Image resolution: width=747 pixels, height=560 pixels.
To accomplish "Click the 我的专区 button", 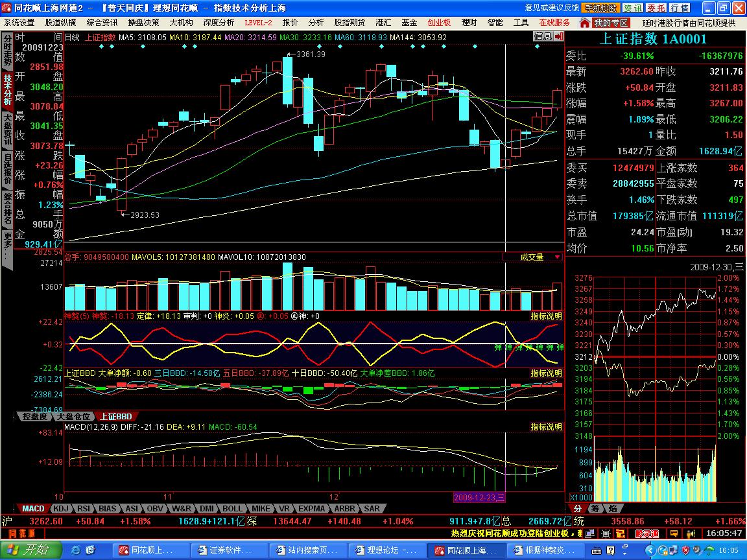I will click(x=611, y=23).
